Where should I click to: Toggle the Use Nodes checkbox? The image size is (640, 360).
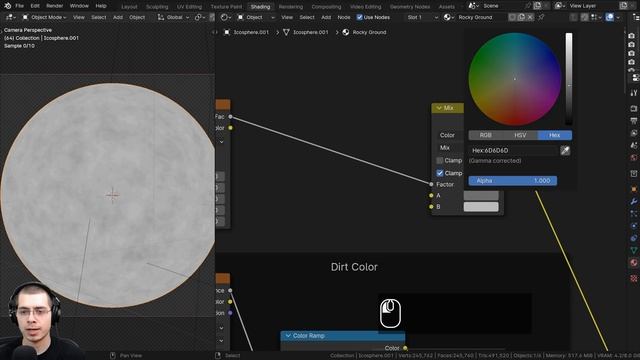(x=360, y=17)
